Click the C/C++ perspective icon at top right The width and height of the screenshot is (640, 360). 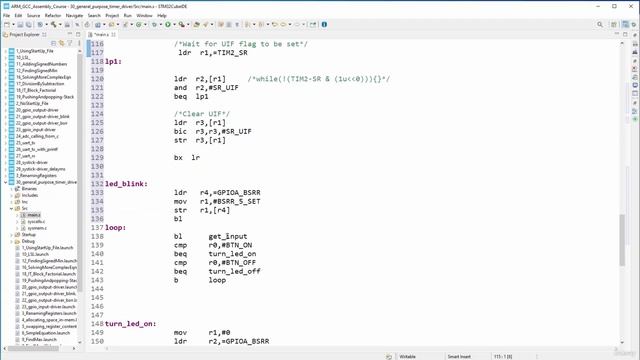point(626,24)
